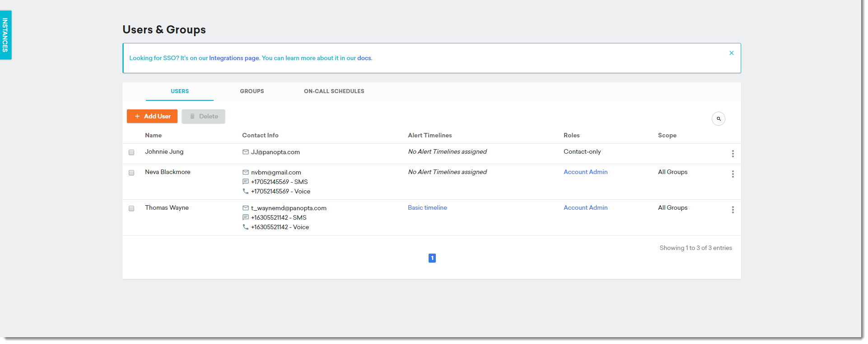Click the Delete button
The height and width of the screenshot is (344, 868).
(203, 116)
